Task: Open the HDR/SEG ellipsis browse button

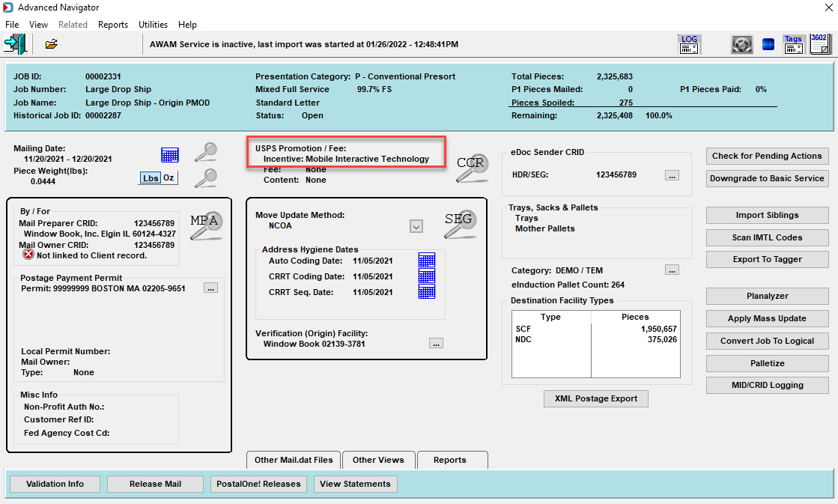Action: 672,175
